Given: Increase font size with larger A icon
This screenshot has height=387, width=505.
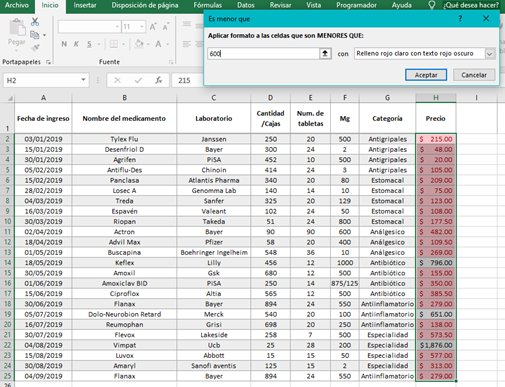Looking at the screenshot, I should (153, 27).
